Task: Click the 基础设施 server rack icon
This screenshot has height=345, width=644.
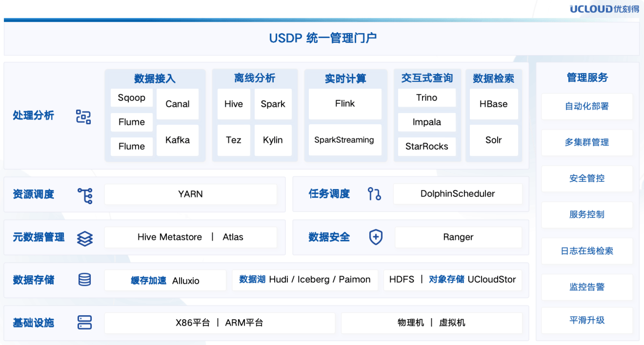Action: [x=85, y=323]
